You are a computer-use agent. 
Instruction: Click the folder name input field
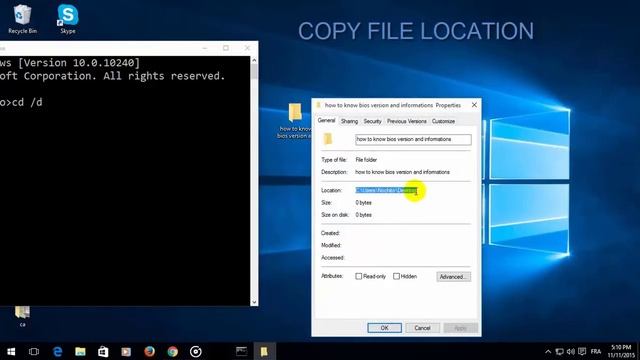click(413, 139)
